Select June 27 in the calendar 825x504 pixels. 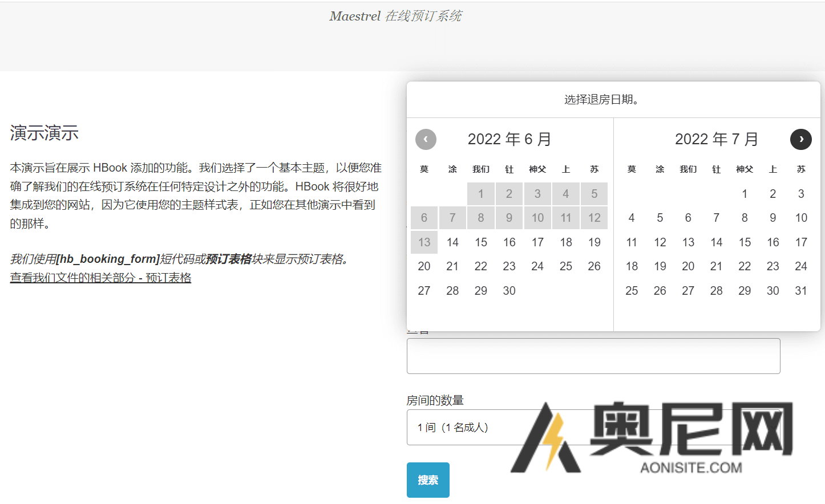[424, 291]
